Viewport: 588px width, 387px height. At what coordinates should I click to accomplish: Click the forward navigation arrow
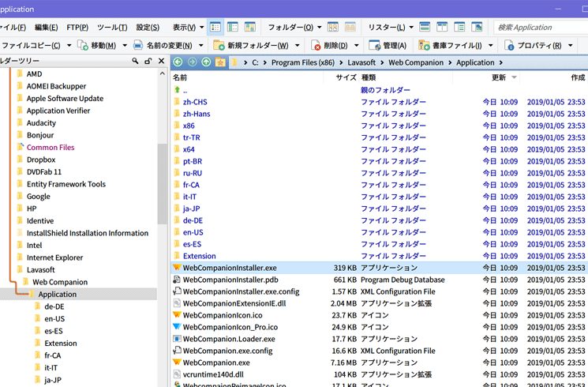pyautogui.click(x=192, y=62)
